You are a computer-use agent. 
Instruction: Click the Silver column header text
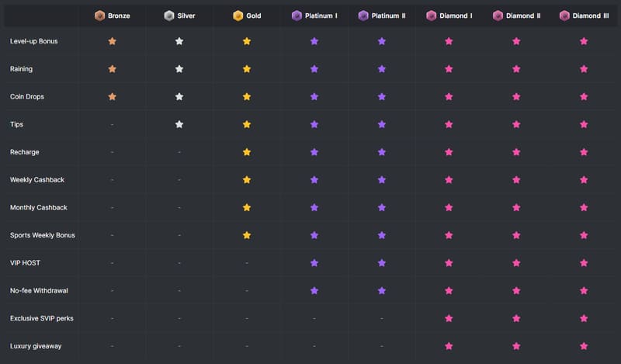click(186, 16)
